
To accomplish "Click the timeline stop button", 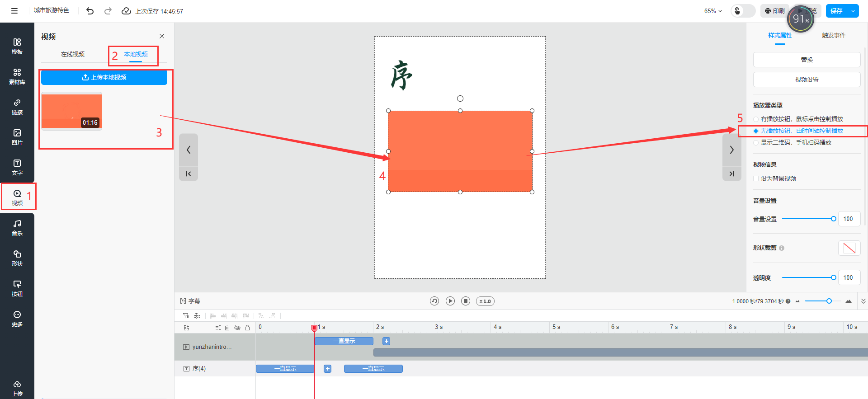I will [465, 301].
